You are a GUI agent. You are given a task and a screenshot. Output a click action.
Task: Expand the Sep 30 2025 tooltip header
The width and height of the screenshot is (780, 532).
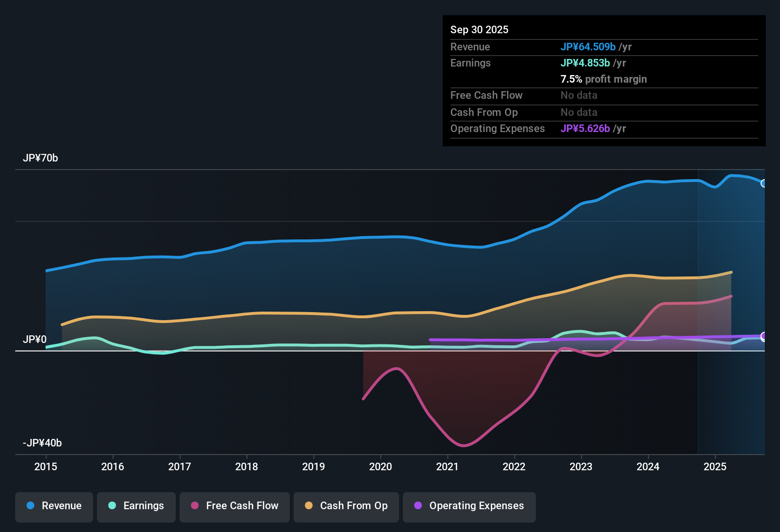[x=479, y=29]
